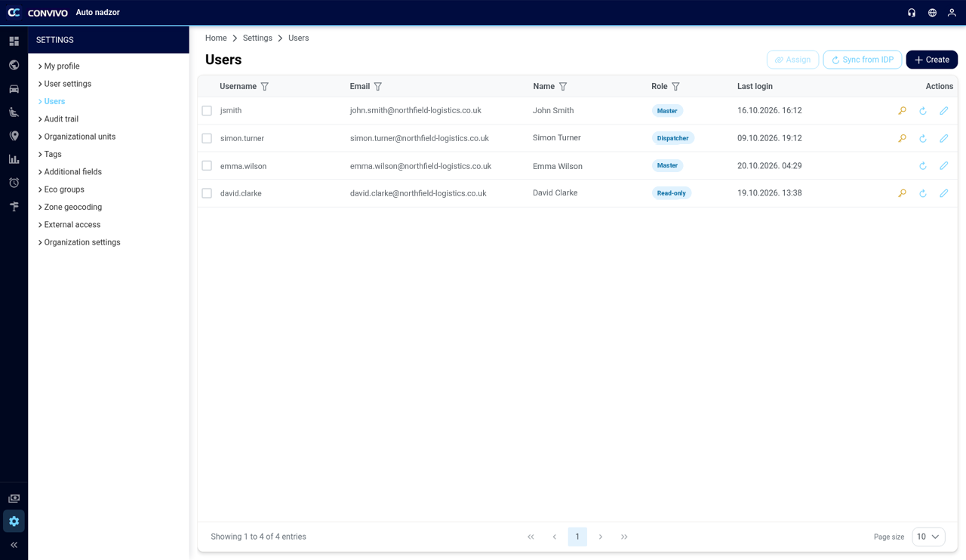Select the checkbox for jsmith

pos(207,111)
